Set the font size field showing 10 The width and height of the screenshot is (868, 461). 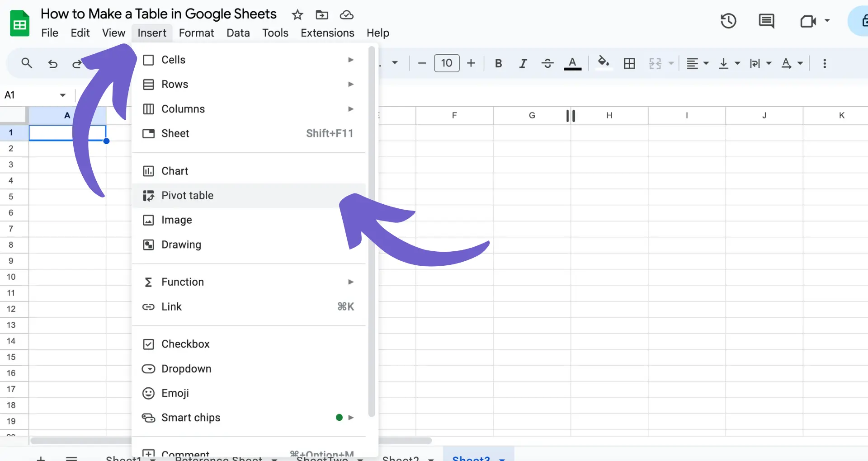click(447, 63)
